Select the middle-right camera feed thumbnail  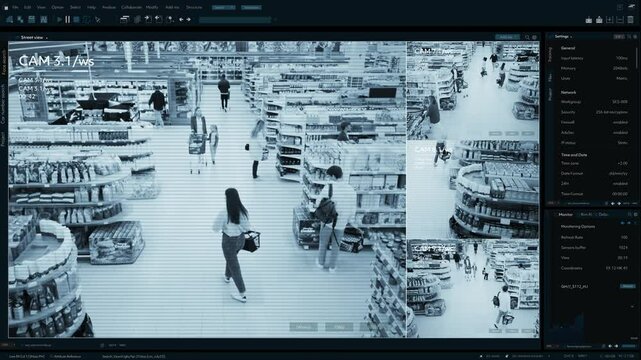click(473, 190)
